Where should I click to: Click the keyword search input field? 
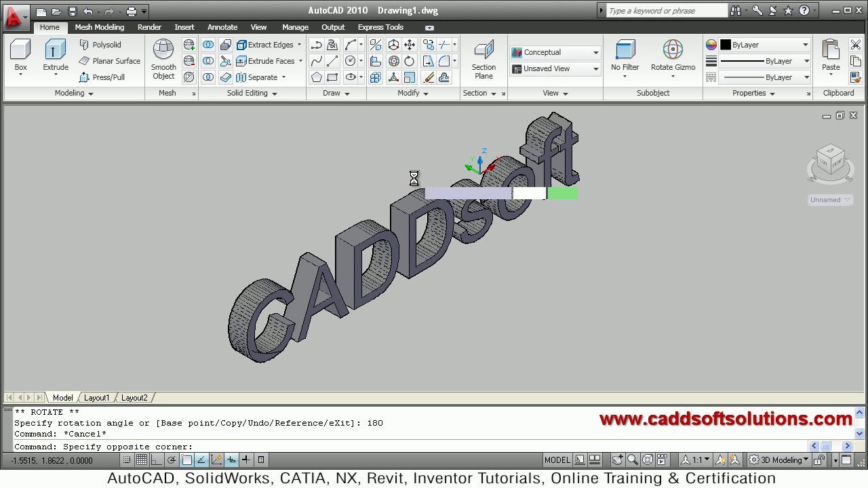point(667,11)
